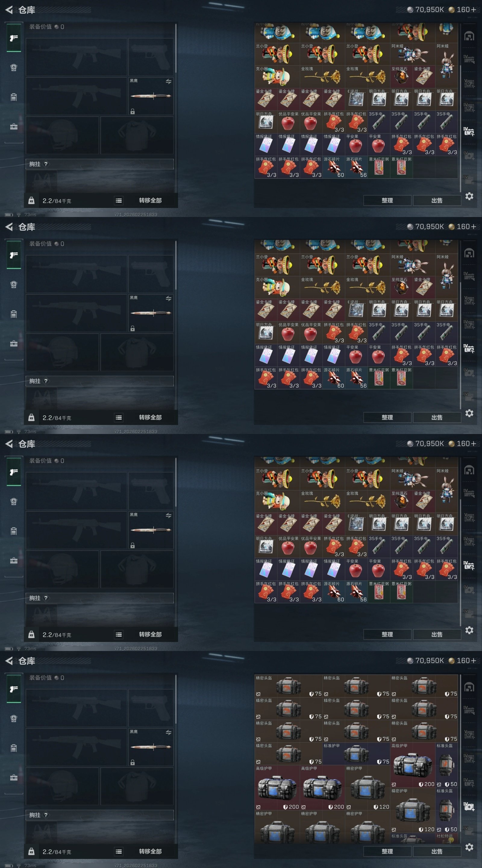Click the settings gear in the bottom screenshot
Image resolution: width=482 pixels, height=868 pixels.
click(x=469, y=847)
